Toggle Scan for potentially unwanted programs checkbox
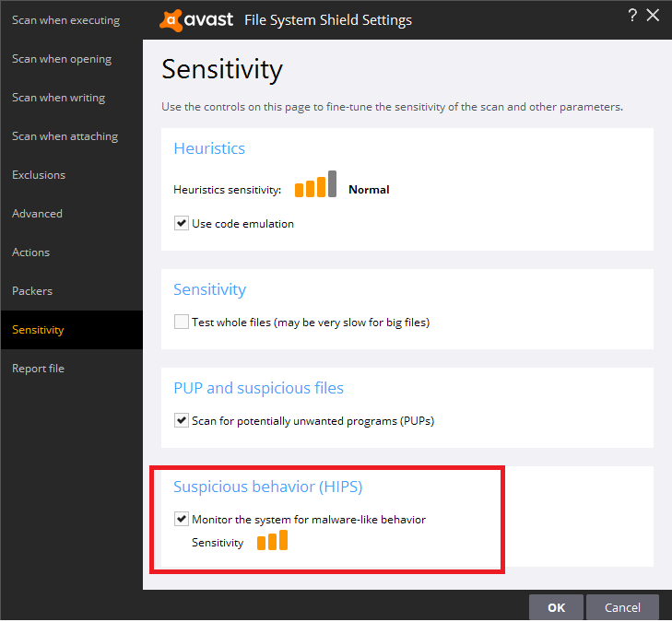This screenshot has width=672, height=622. (x=182, y=421)
